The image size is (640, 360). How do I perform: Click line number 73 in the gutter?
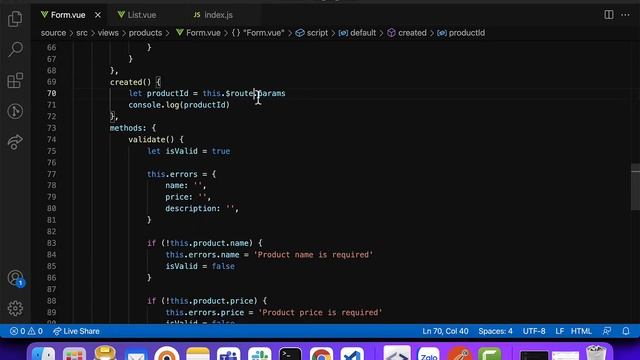point(51,128)
